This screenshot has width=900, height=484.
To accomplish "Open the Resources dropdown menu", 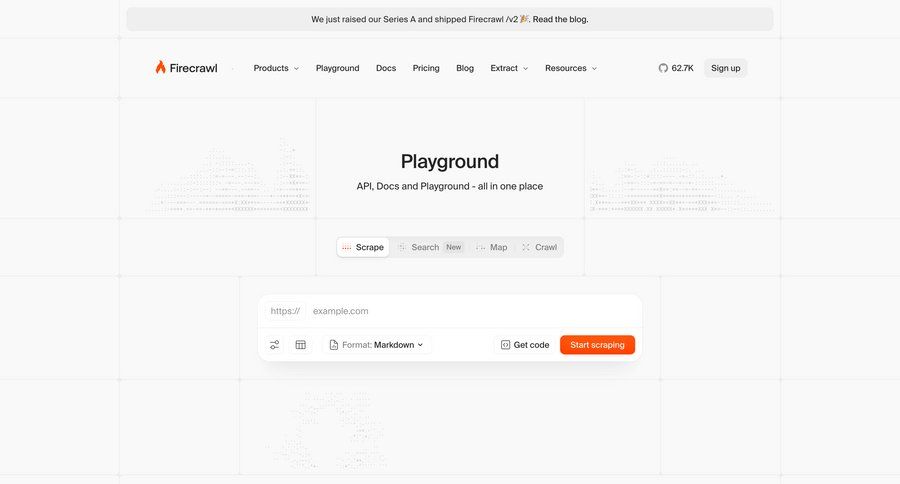I will point(570,68).
